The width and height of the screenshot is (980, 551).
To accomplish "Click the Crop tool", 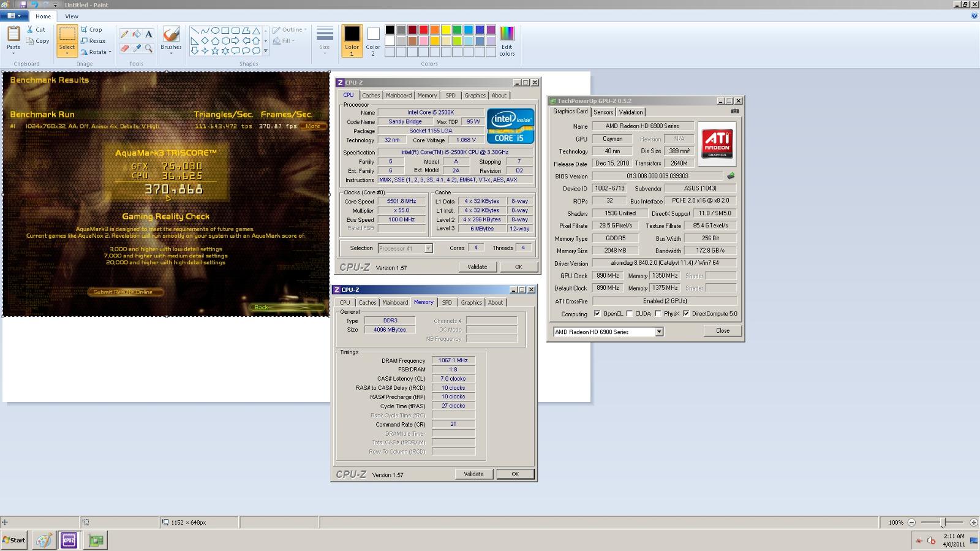I will pyautogui.click(x=92, y=29).
